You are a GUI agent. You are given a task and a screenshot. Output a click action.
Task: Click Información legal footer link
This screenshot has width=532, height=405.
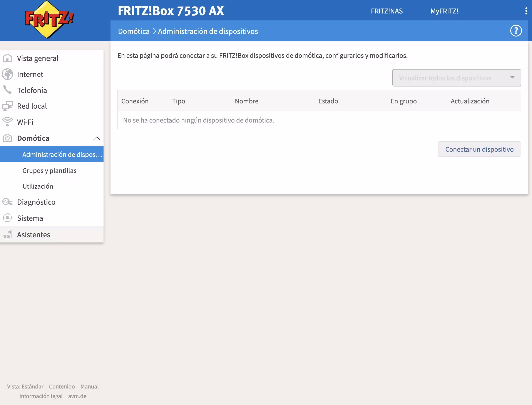(x=41, y=396)
